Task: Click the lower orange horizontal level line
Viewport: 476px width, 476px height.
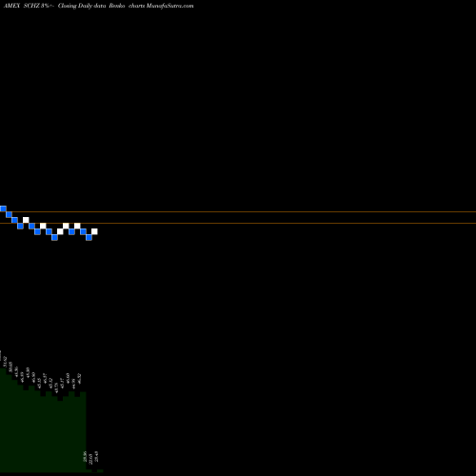Action: point(238,223)
